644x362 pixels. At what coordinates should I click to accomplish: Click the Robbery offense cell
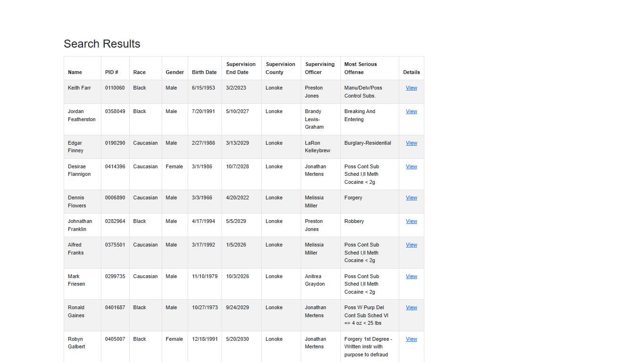(354, 222)
